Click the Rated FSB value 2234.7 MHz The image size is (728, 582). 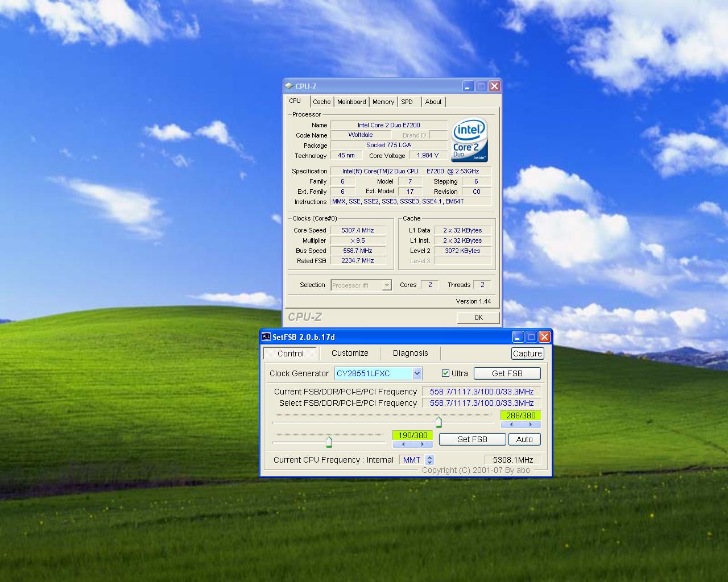[x=358, y=260]
